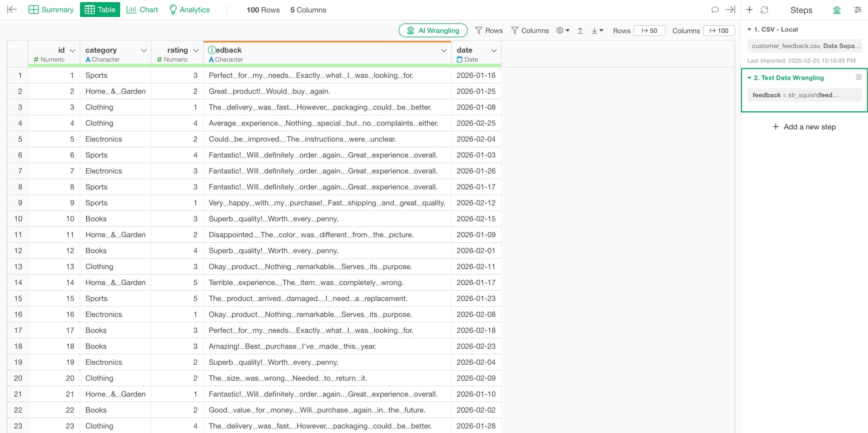This screenshot has height=433, width=868.
Task: Open the rating column dropdown arrow
Action: [196, 50]
